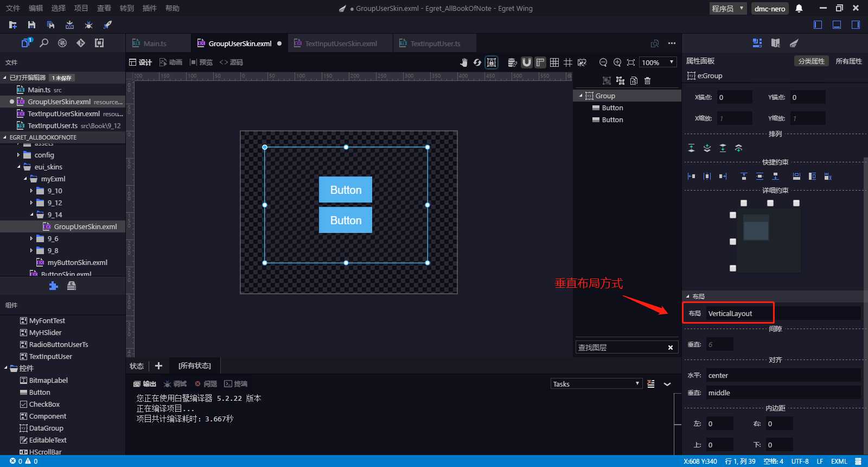The width and height of the screenshot is (868, 467).
Task: Collapse the 已打开编辑器 section
Action: click(5, 78)
